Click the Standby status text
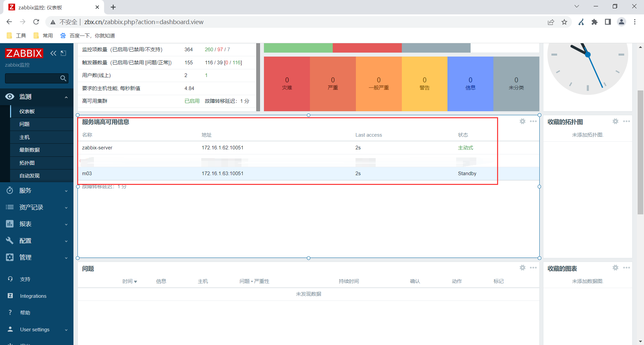644x345 pixels. [x=467, y=174]
